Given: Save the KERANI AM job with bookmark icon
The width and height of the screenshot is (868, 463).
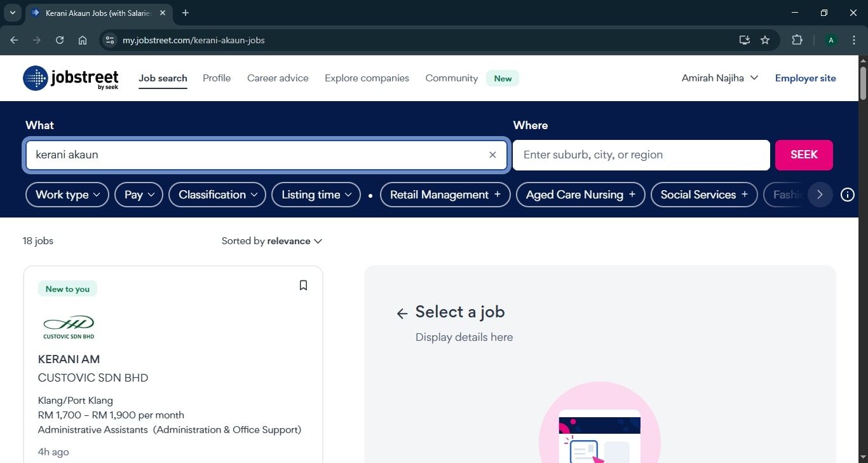Looking at the screenshot, I should pos(303,285).
